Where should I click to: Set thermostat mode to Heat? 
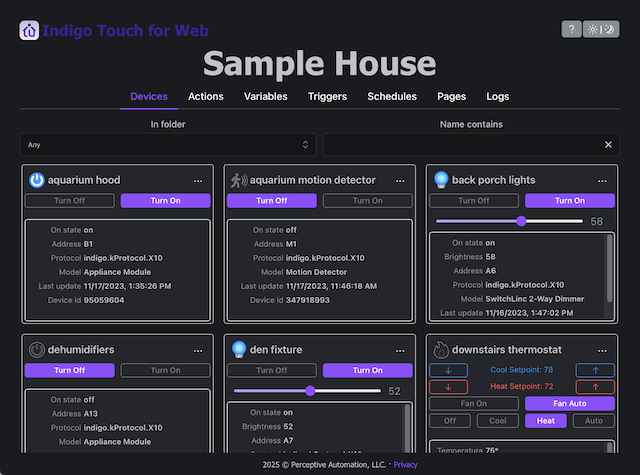[546, 421]
